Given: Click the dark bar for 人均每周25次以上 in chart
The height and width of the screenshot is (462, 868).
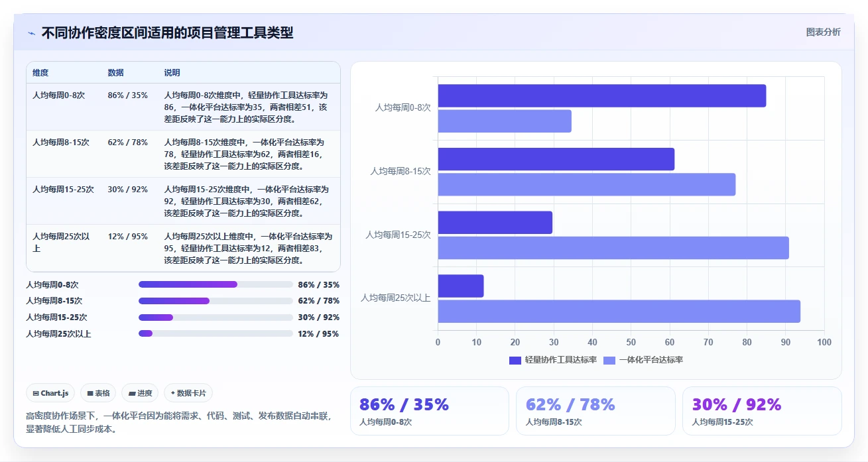Looking at the screenshot, I should [461, 286].
